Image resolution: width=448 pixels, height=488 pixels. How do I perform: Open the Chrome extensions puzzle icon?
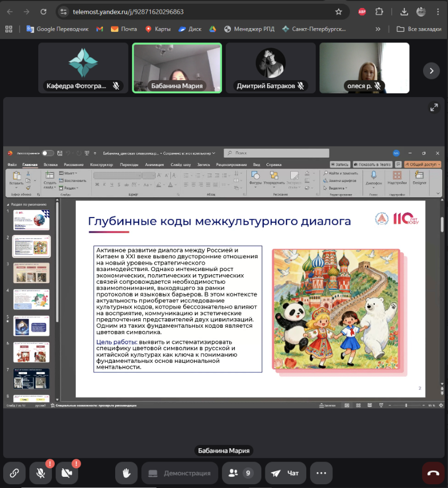click(x=379, y=12)
